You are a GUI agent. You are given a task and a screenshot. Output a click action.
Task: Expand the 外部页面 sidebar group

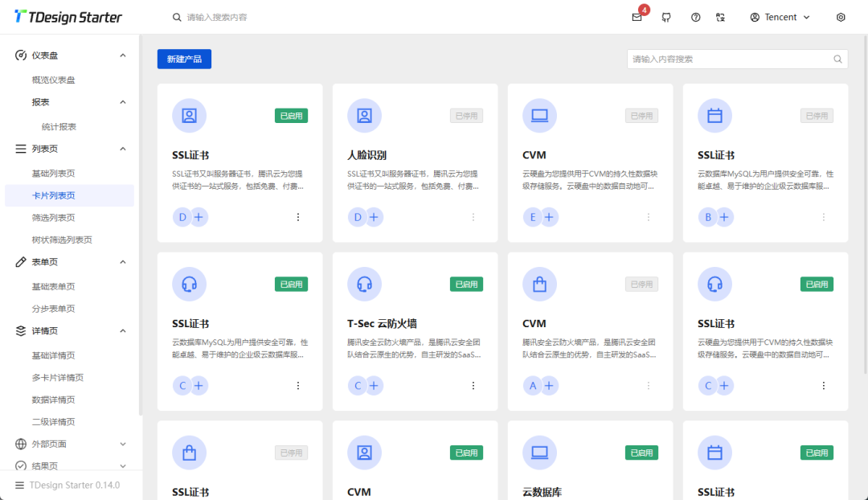[x=123, y=444]
